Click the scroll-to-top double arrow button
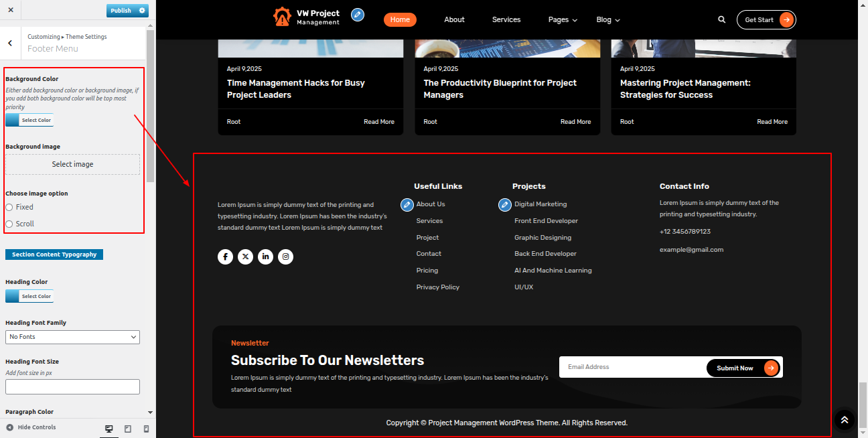The width and height of the screenshot is (868, 438). pos(844,420)
